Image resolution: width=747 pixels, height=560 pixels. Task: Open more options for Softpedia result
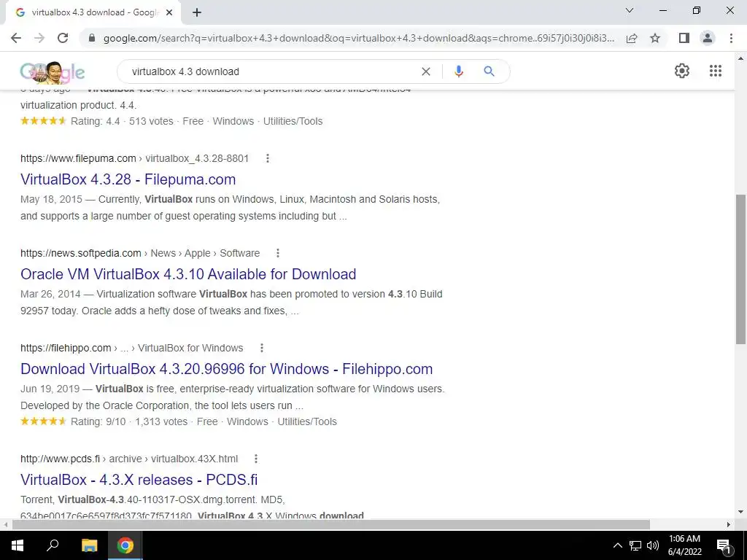pyautogui.click(x=278, y=253)
